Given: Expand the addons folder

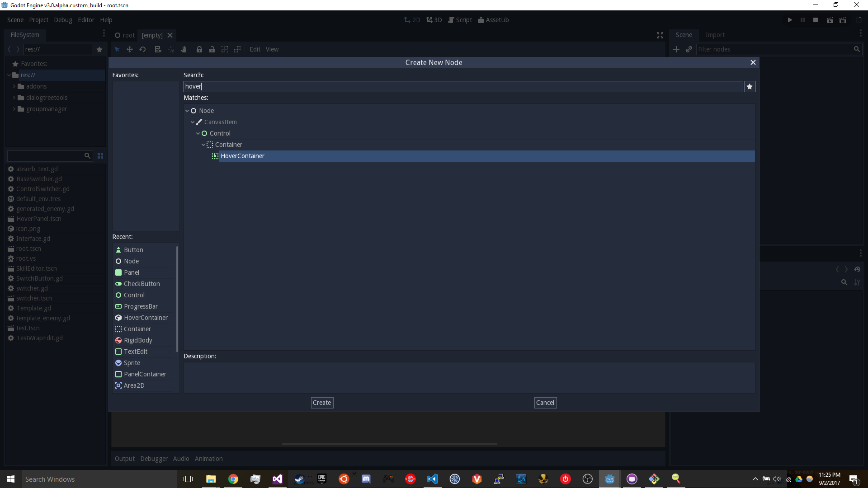Looking at the screenshot, I should [14, 86].
